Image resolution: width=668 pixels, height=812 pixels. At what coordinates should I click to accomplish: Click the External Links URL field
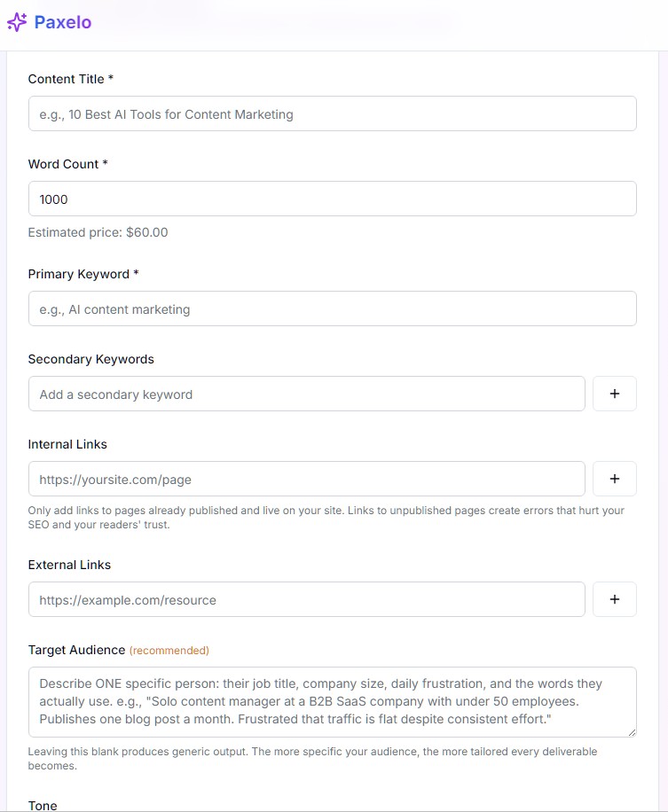[x=306, y=598]
